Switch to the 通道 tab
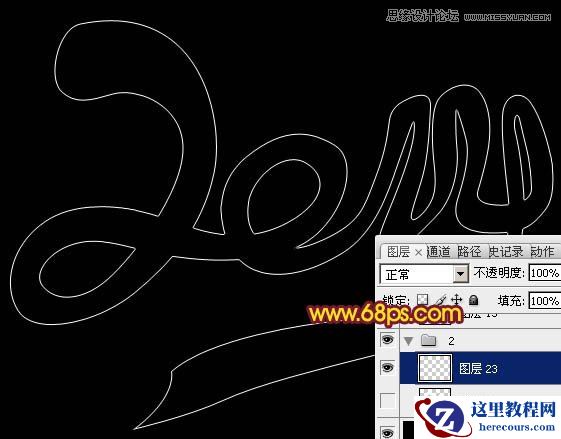561x439 pixels. [439, 252]
